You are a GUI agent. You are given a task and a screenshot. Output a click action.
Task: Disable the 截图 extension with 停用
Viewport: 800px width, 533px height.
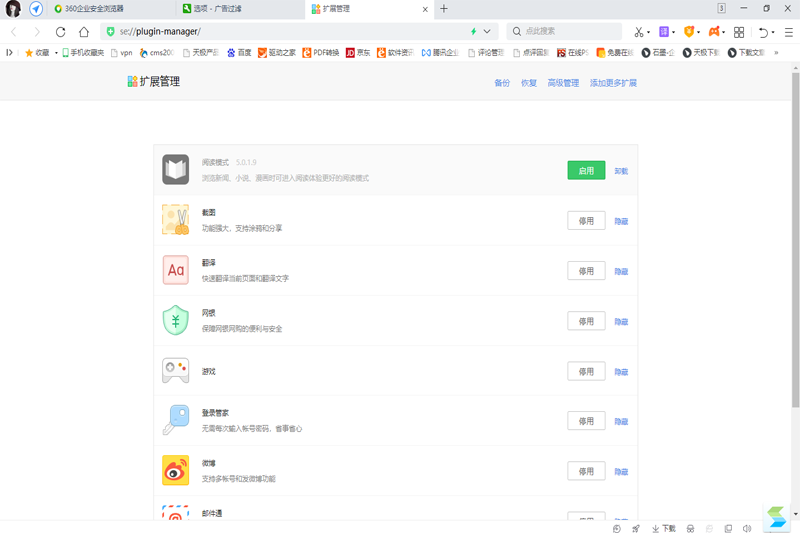[586, 221]
